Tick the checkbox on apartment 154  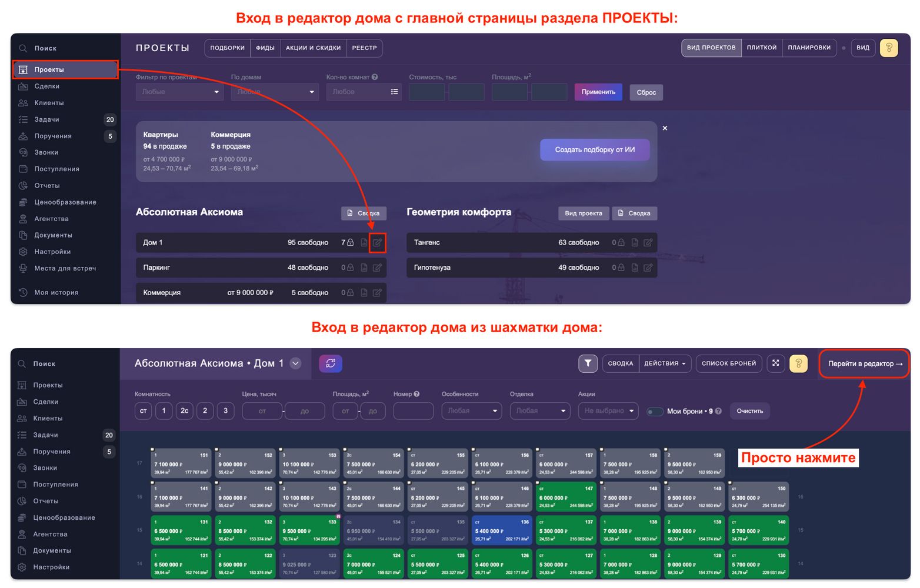click(x=345, y=450)
